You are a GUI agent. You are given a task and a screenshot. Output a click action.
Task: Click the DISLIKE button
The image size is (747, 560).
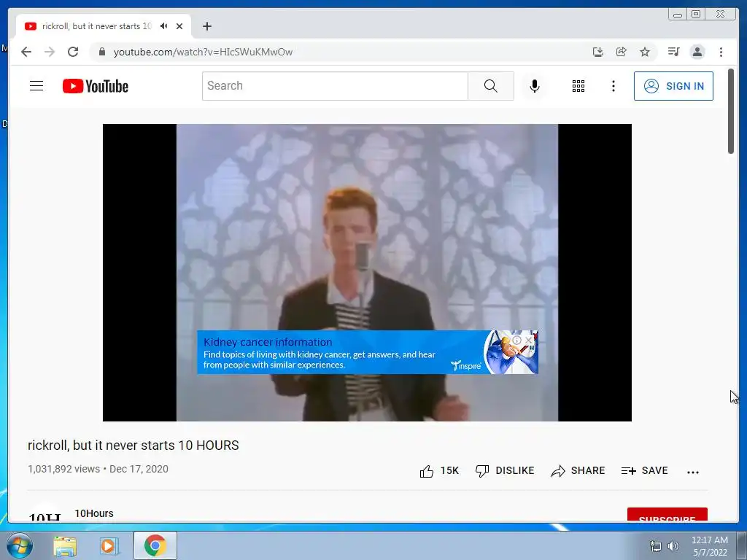(x=505, y=470)
